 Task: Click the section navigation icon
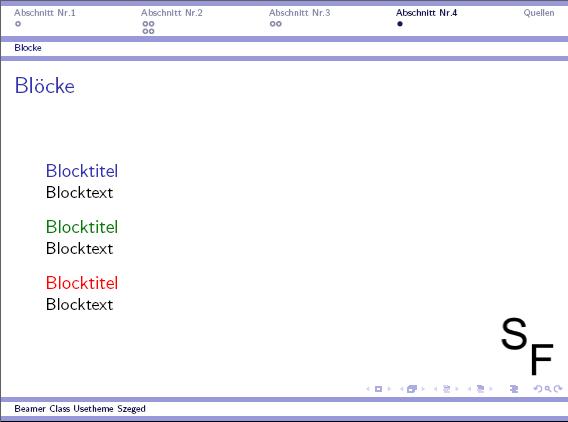(x=480, y=389)
